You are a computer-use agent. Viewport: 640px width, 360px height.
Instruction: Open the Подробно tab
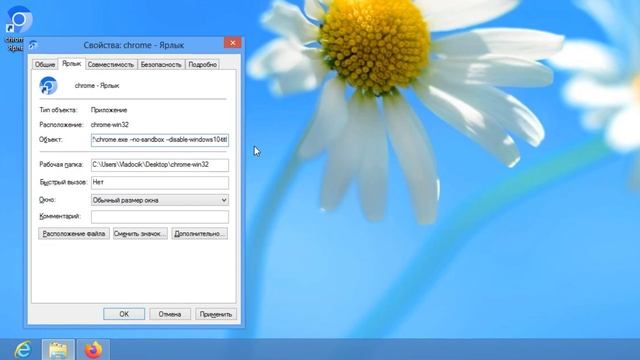[202, 64]
